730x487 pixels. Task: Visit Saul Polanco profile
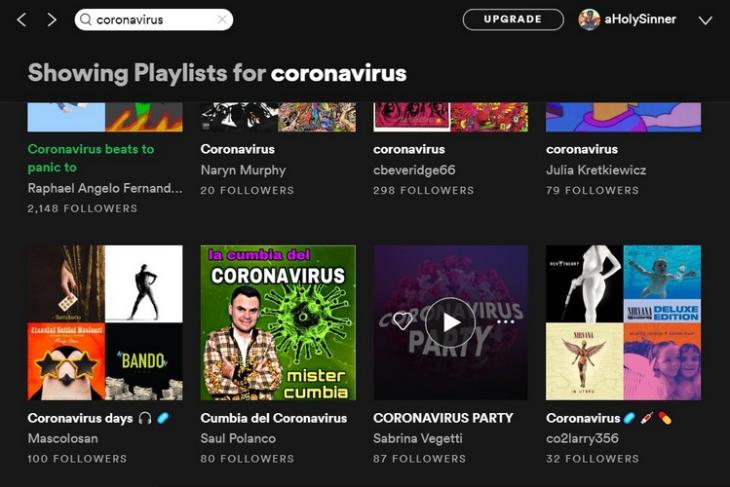tap(238, 439)
